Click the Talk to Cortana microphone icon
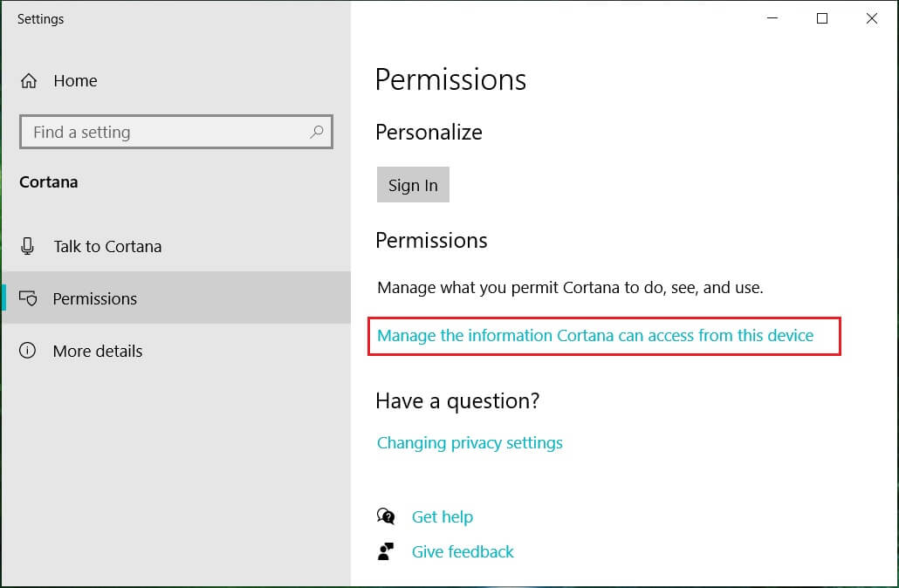The width and height of the screenshot is (899, 588). tap(28, 246)
